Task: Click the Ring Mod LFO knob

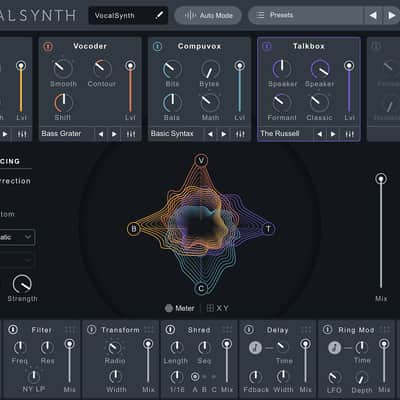Action: click(334, 378)
